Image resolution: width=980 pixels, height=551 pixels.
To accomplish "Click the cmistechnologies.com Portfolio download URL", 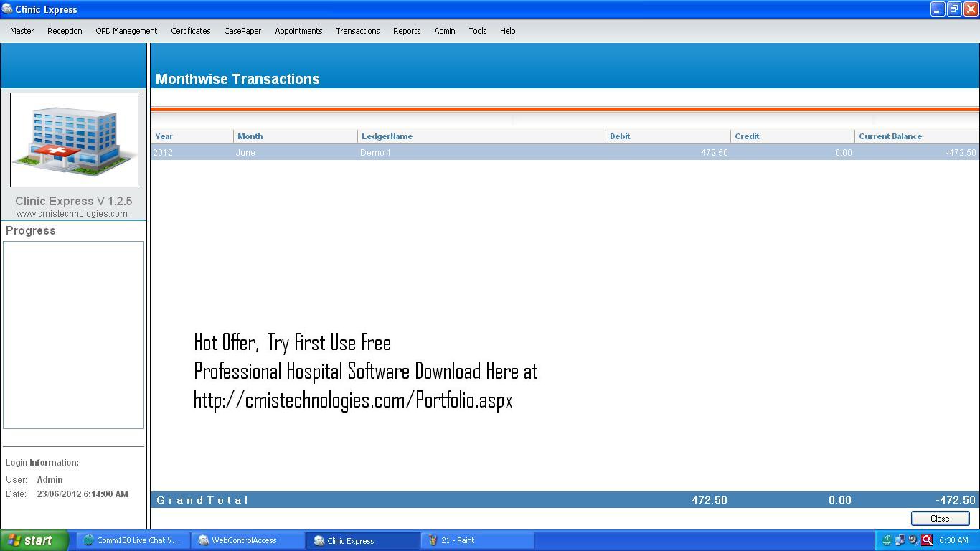I will (352, 400).
